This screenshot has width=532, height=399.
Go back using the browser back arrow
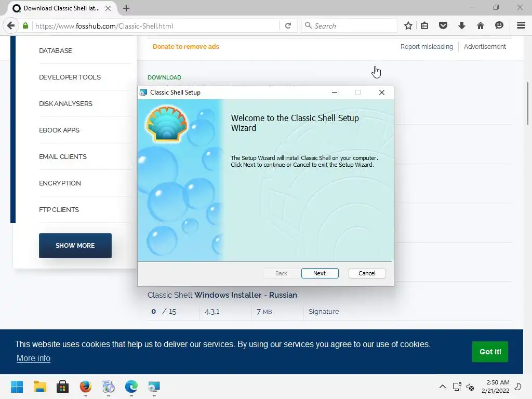pos(11,26)
